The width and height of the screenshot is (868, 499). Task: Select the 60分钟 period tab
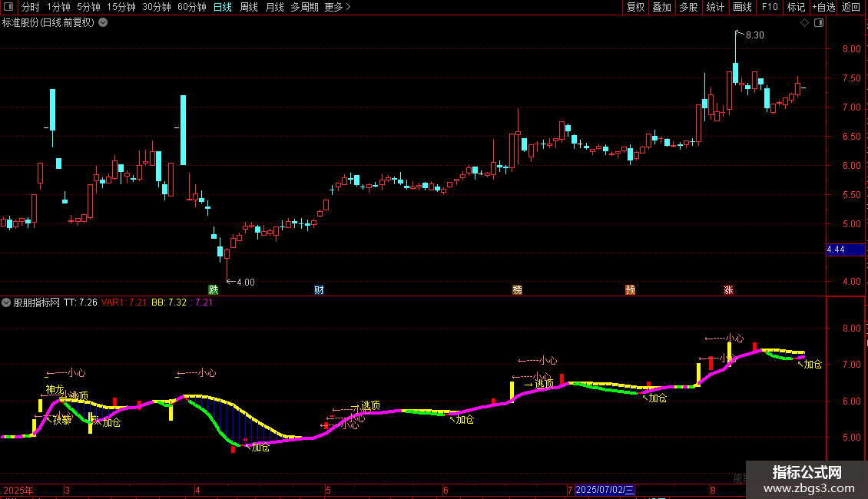click(192, 7)
